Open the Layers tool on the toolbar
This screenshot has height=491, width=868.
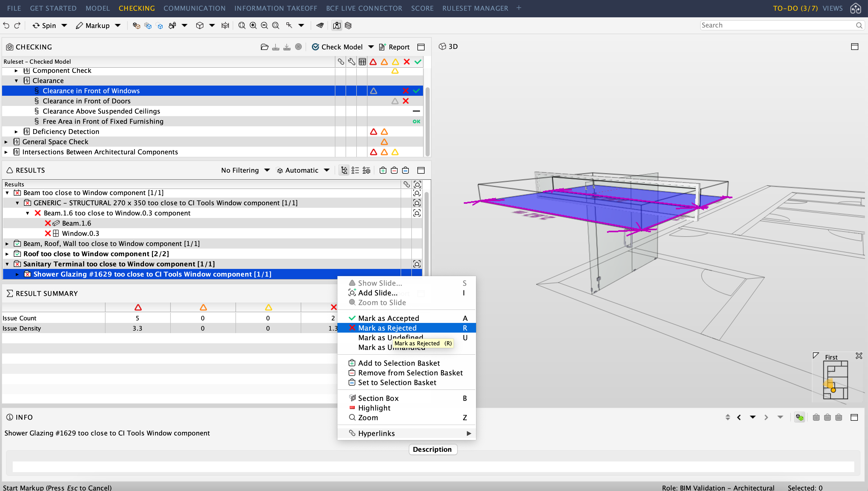[348, 25]
